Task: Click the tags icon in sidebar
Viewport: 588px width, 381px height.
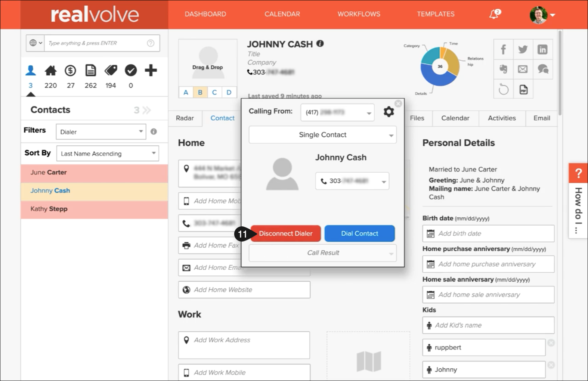Action: tap(111, 70)
